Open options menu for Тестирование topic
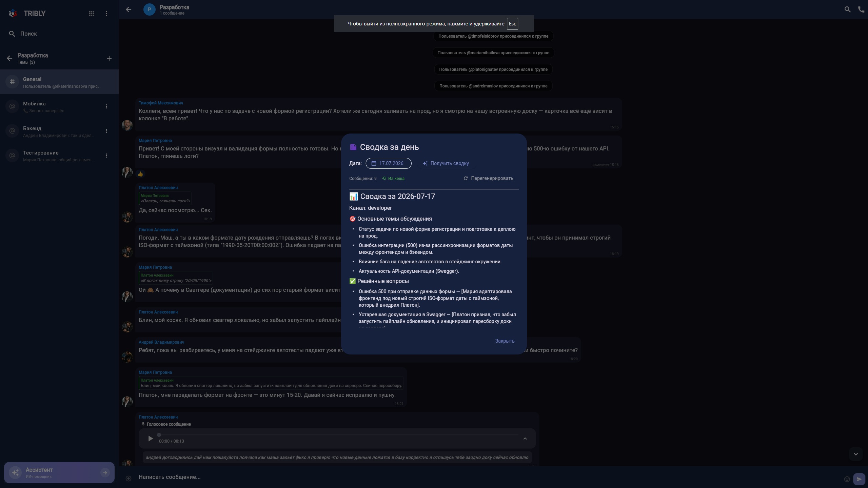This screenshot has height=488, width=868. click(x=106, y=156)
